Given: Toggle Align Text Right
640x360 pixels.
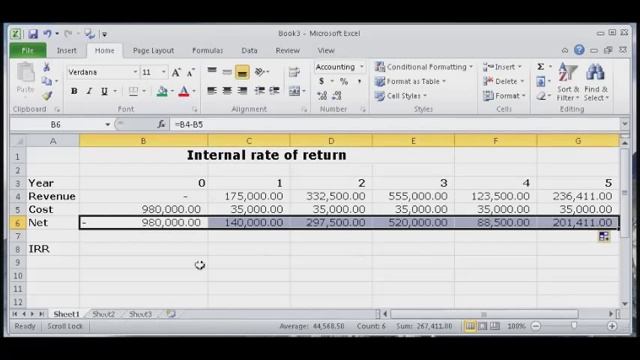Looking at the screenshot, I should [242, 91].
